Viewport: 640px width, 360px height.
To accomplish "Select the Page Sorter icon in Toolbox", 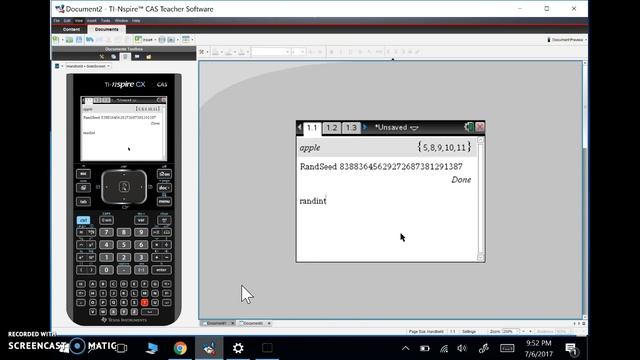I will 113,57.
